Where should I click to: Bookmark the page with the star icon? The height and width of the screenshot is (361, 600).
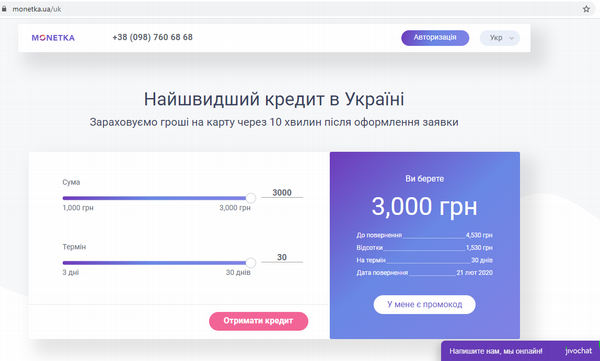point(586,9)
